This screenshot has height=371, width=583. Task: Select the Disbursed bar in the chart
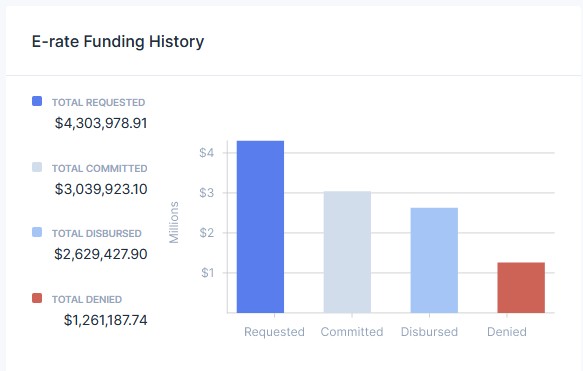434,260
